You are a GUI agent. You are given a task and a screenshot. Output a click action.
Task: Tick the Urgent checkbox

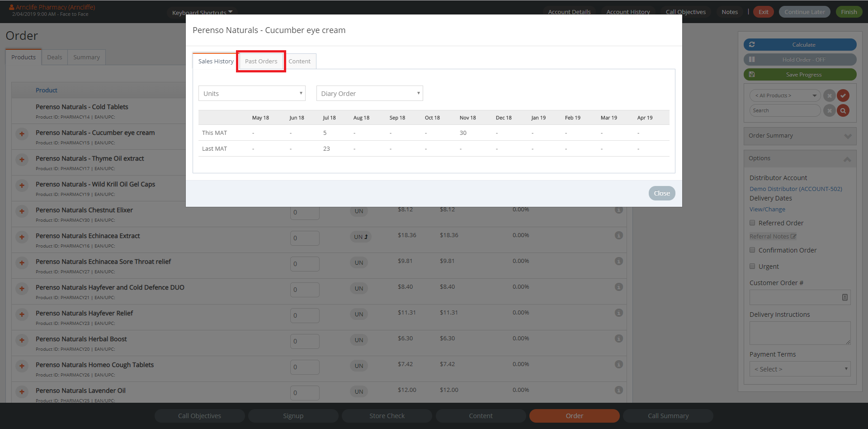tap(752, 266)
